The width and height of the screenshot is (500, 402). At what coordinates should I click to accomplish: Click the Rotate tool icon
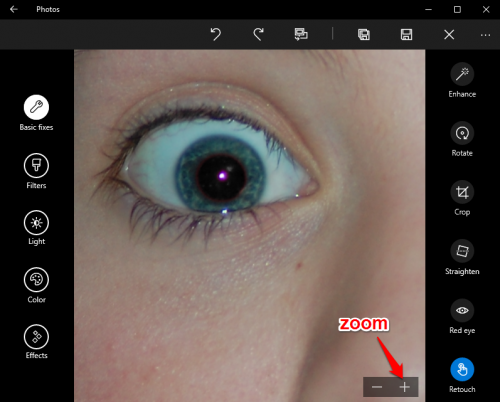462,133
